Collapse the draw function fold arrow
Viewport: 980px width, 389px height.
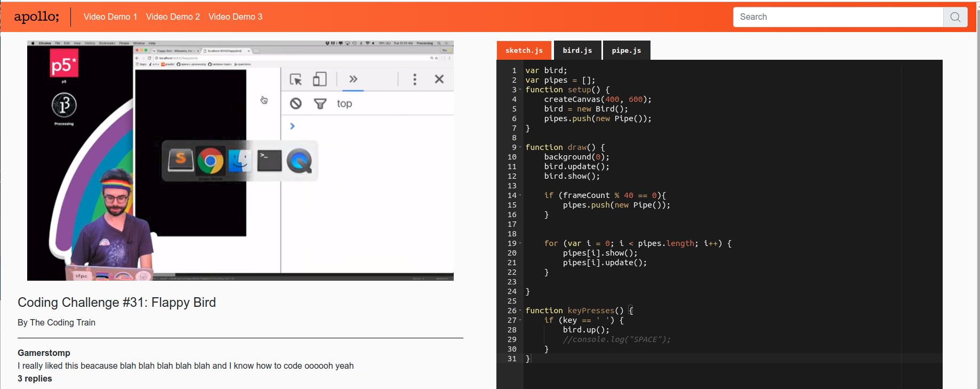click(x=520, y=147)
